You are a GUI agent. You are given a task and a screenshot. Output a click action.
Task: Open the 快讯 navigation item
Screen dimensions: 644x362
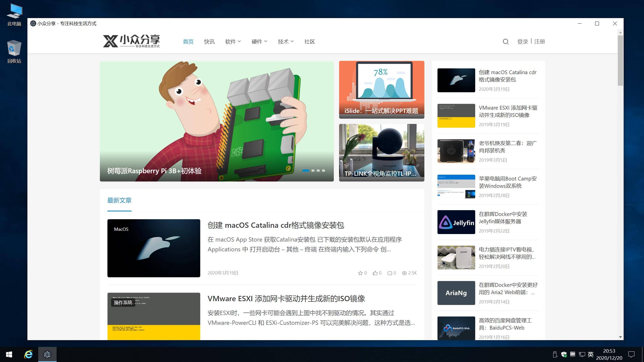(209, 41)
